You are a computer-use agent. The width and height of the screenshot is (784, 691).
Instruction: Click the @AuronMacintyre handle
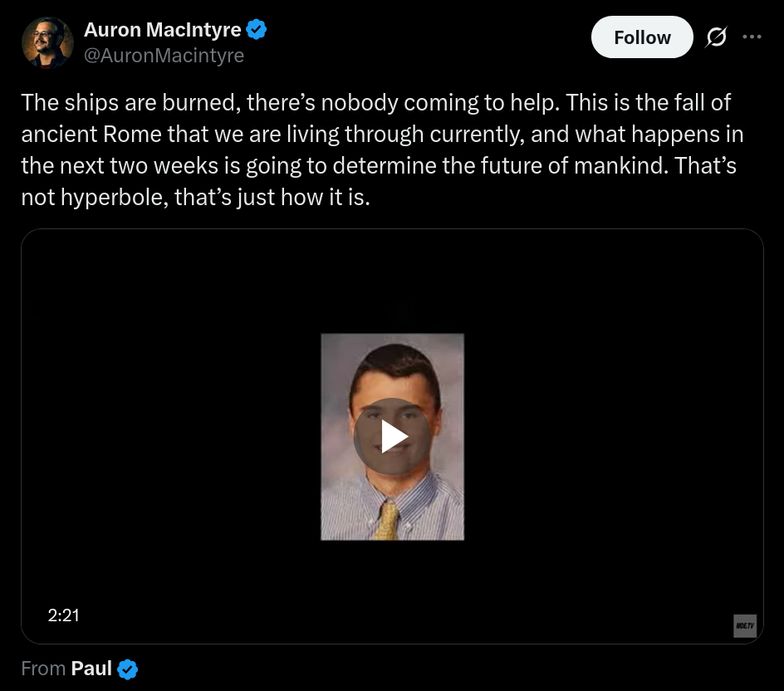(x=164, y=56)
